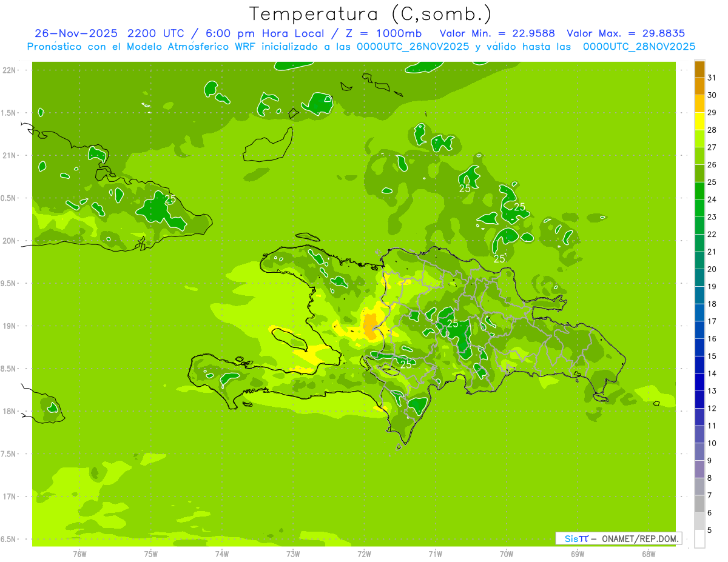This screenshot has width=728, height=562.
Task: Click the "10" value on the color legend
Action: (712, 443)
